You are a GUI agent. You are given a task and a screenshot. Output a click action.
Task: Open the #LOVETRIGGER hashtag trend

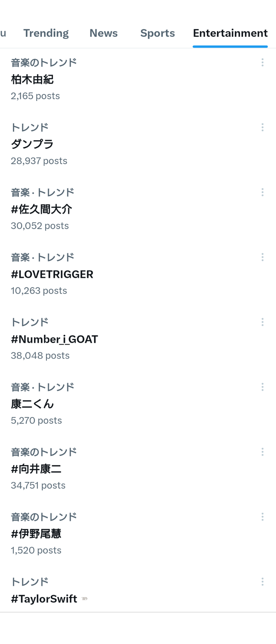point(138,274)
